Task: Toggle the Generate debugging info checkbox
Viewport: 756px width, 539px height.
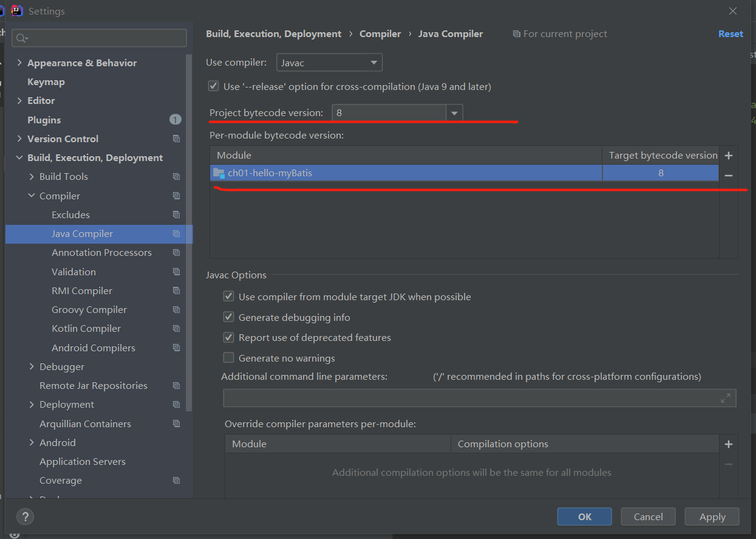Action: 229,317
